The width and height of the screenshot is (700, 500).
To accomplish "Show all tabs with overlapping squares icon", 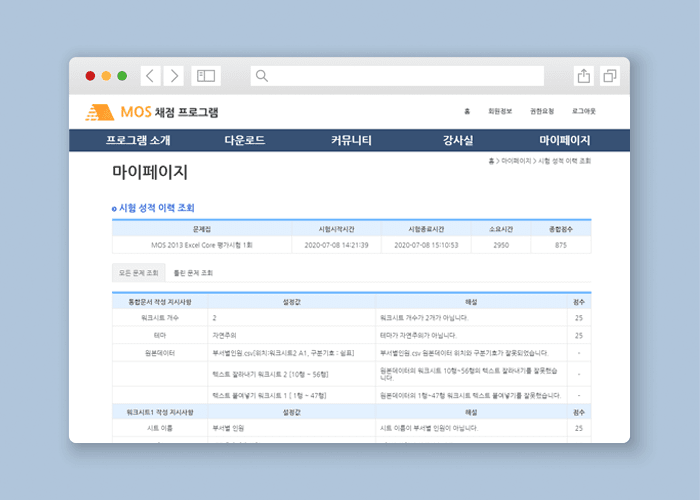I will point(609,76).
